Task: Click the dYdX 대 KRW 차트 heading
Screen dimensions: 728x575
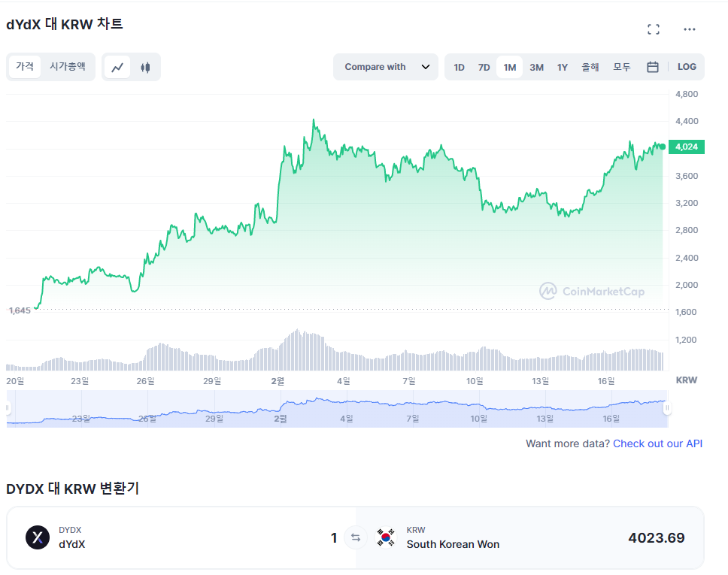Action: click(65, 24)
